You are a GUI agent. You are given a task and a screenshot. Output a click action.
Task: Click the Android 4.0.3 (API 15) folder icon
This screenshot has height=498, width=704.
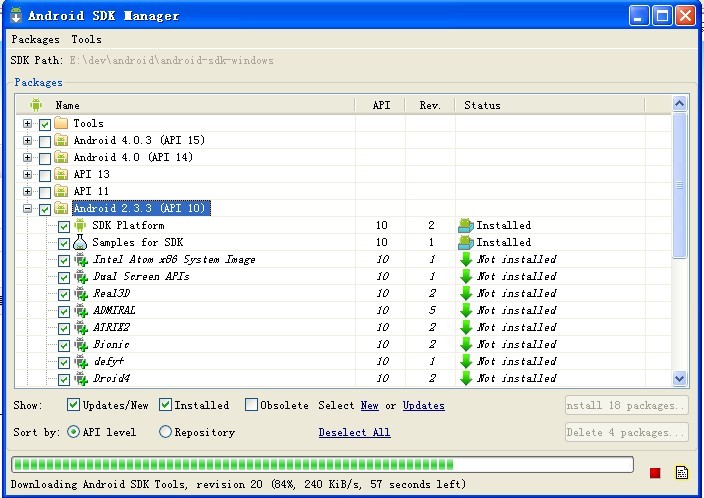pos(61,140)
